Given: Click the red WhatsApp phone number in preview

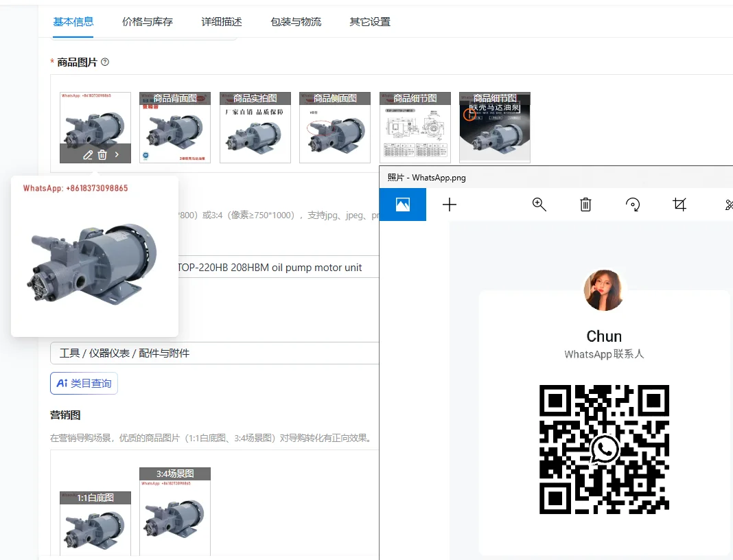Looking at the screenshot, I should (x=75, y=188).
